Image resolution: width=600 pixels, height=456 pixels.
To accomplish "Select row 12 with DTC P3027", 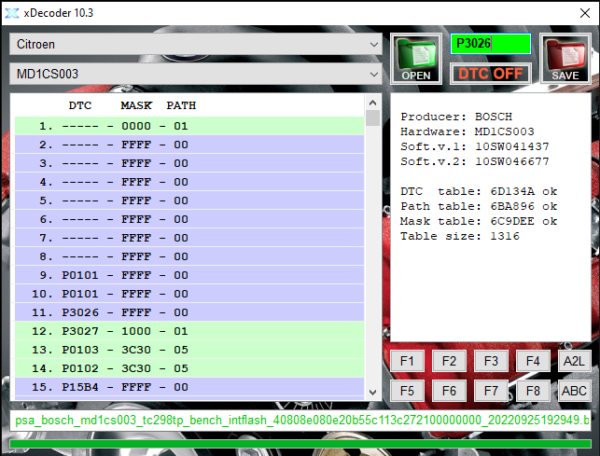I will coord(190,331).
